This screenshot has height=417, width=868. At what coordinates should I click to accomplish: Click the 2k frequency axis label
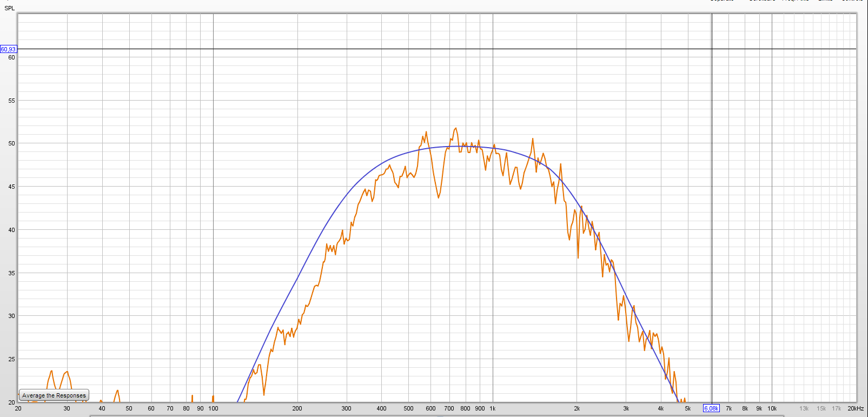click(x=577, y=408)
